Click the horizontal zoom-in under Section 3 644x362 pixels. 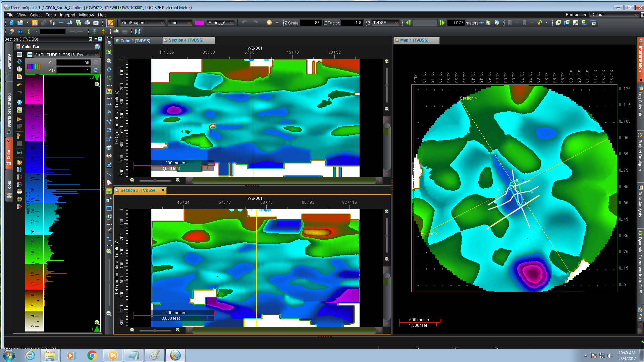click(178, 330)
